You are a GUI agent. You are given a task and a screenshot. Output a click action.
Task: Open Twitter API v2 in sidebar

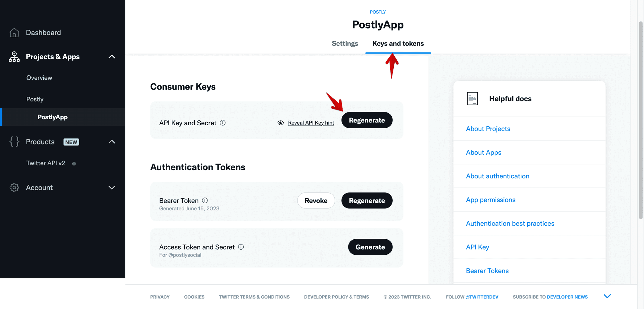pos(46,163)
